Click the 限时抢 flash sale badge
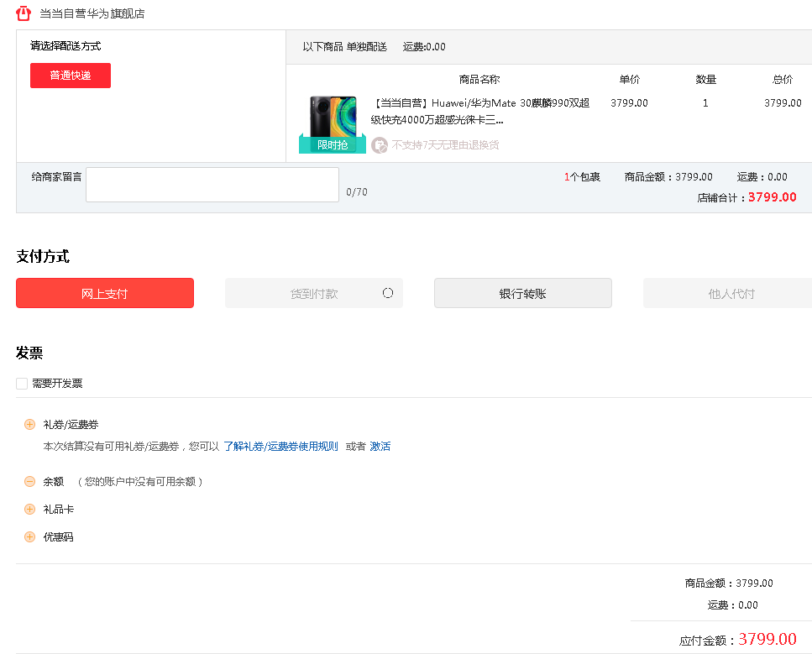 333,144
